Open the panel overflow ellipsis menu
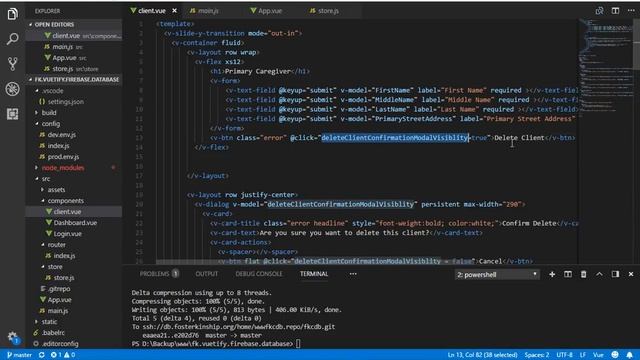640x360 pixels. [353, 274]
